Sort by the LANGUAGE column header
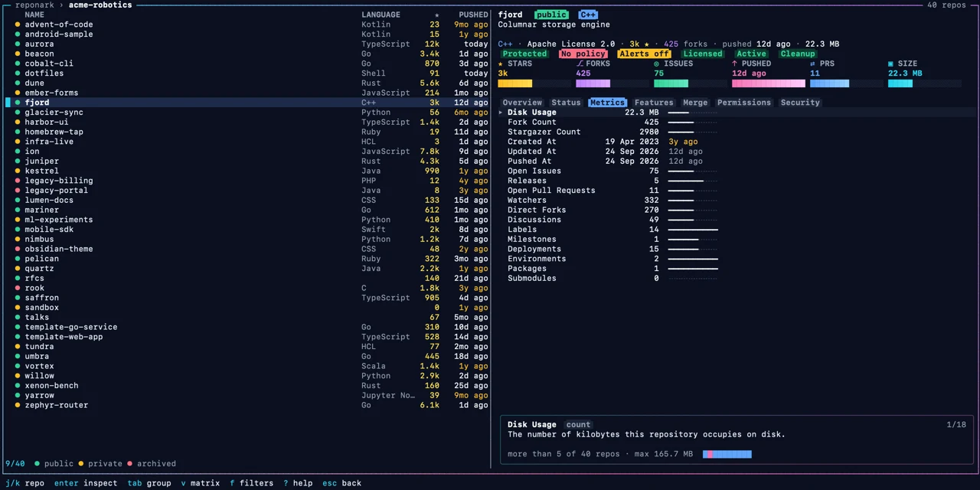980x490 pixels. tap(381, 15)
